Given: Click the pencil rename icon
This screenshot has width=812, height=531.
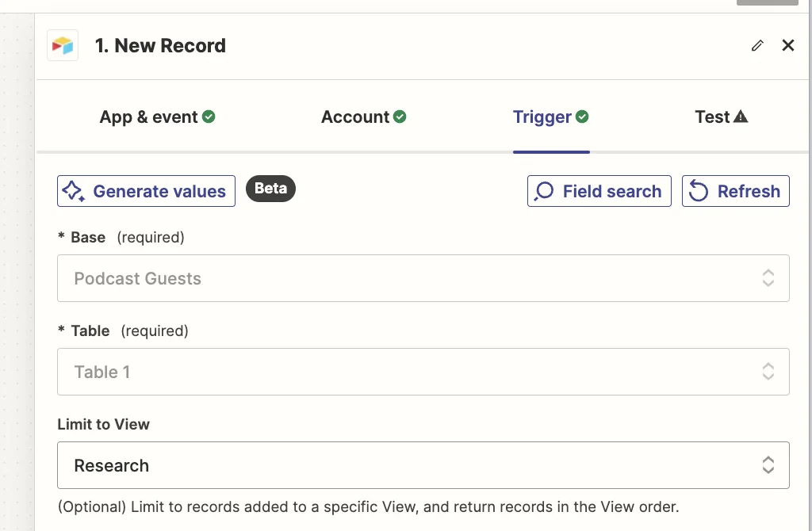Looking at the screenshot, I should [x=757, y=45].
